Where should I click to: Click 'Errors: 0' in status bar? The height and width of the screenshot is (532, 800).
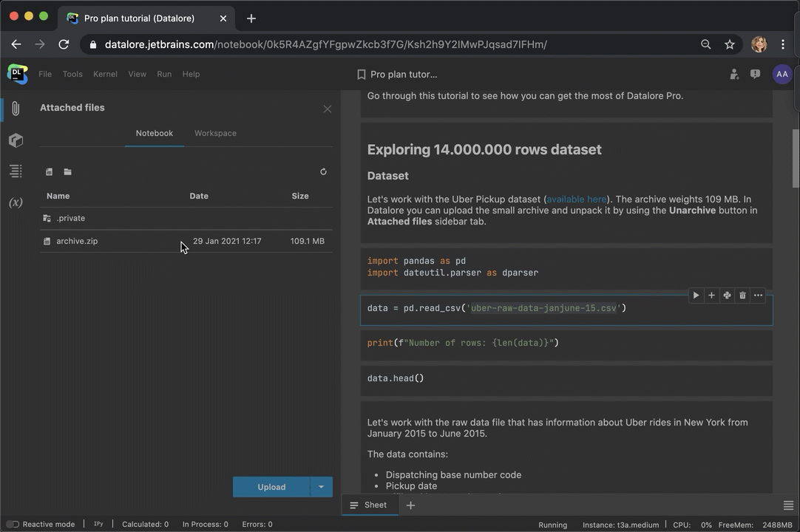(257, 525)
